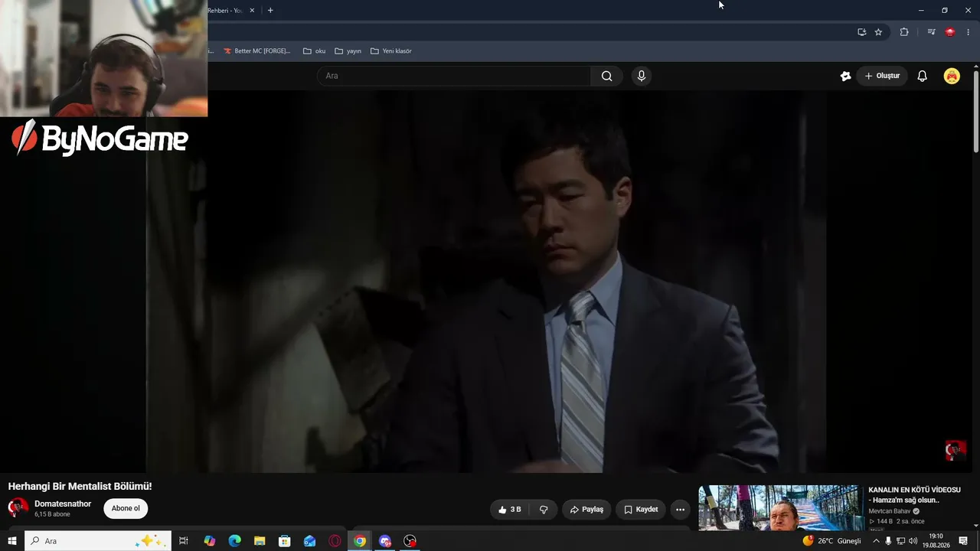Open Opera browser from the taskbar

click(335, 541)
